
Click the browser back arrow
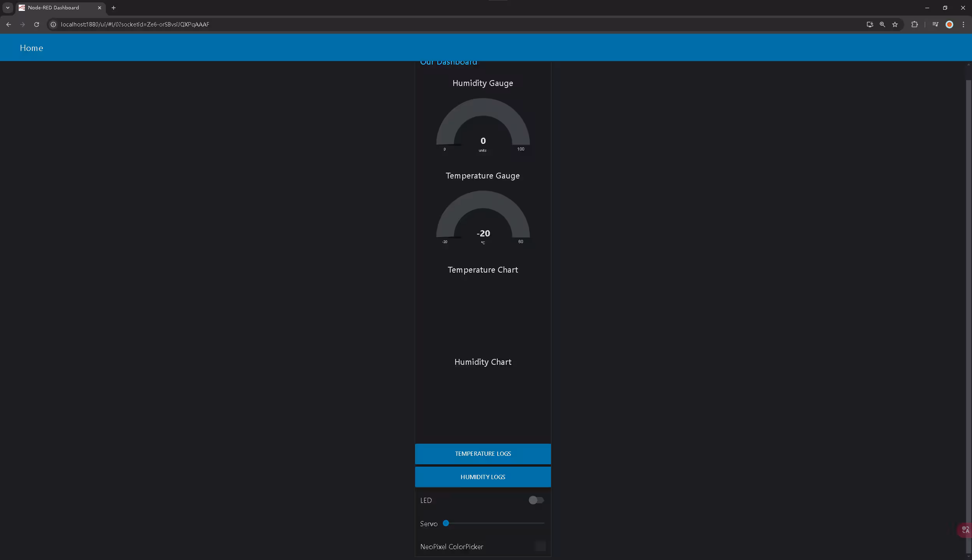coord(9,24)
